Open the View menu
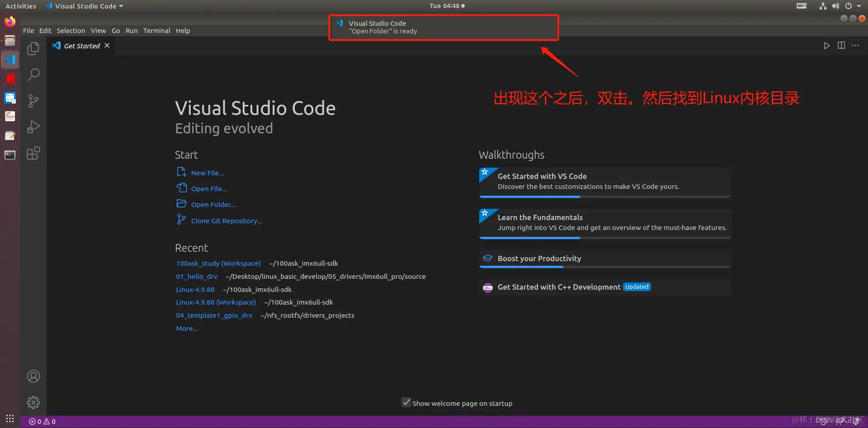The height and width of the screenshot is (428, 868). 98,31
